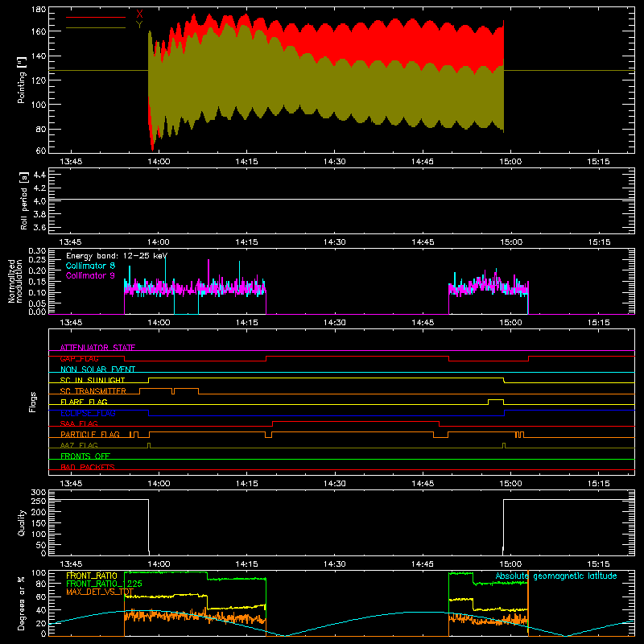Click the Collimator 8 legend label
Screen dimensions: 644x644
(x=90, y=266)
